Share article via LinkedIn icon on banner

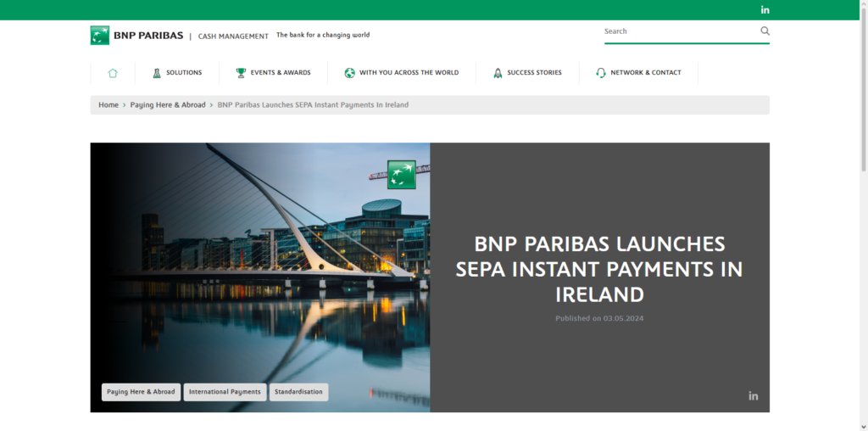point(754,396)
